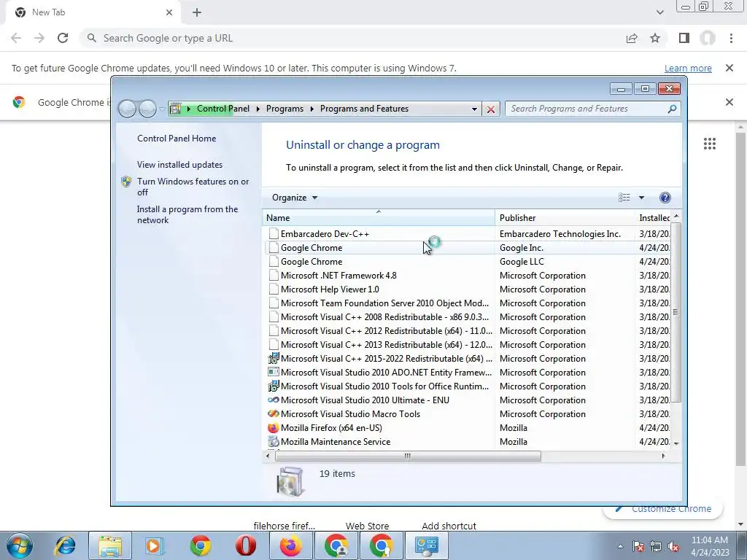Click the Learn more link in Chrome
Image resolution: width=747 pixels, height=560 pixels.
pyautogui.click(x=688, y=68)
